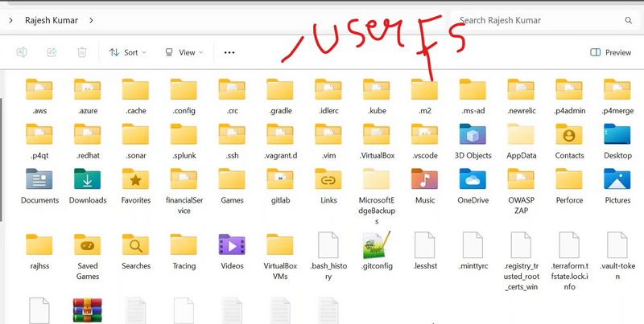This screenshot has height=324, width=644.
Task: Open the OneDrive cloud folder
Action: click(473, 181)
